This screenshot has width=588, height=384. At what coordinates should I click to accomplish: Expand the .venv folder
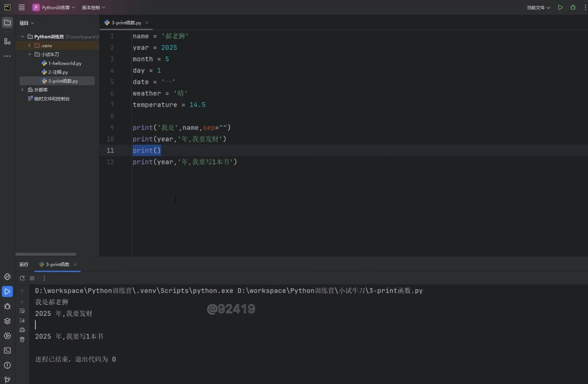click(29, 46)
